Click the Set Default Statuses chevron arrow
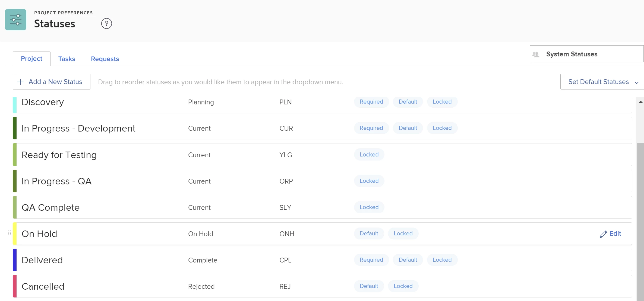 pyautogui.click(x=637, y=82)
